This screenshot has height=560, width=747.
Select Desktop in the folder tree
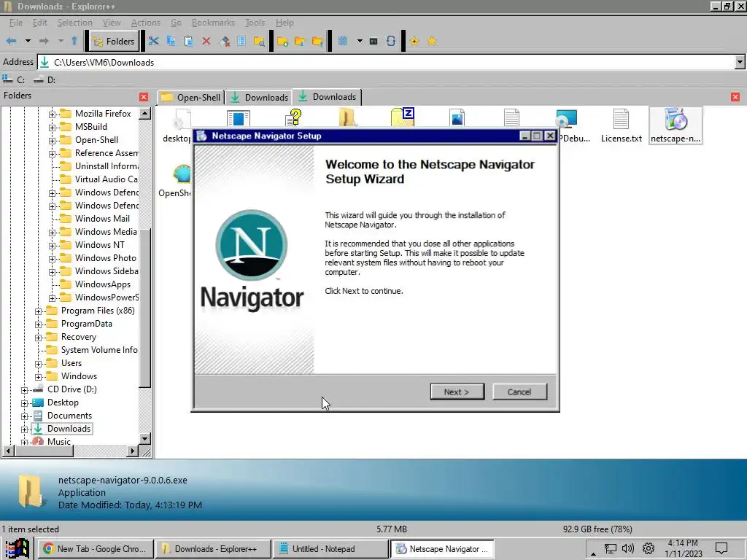tap(63, 402)
